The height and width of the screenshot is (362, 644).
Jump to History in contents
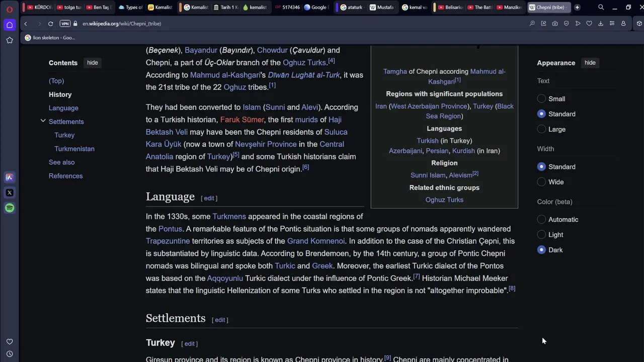pyautogui.click(x=60, y=95)
